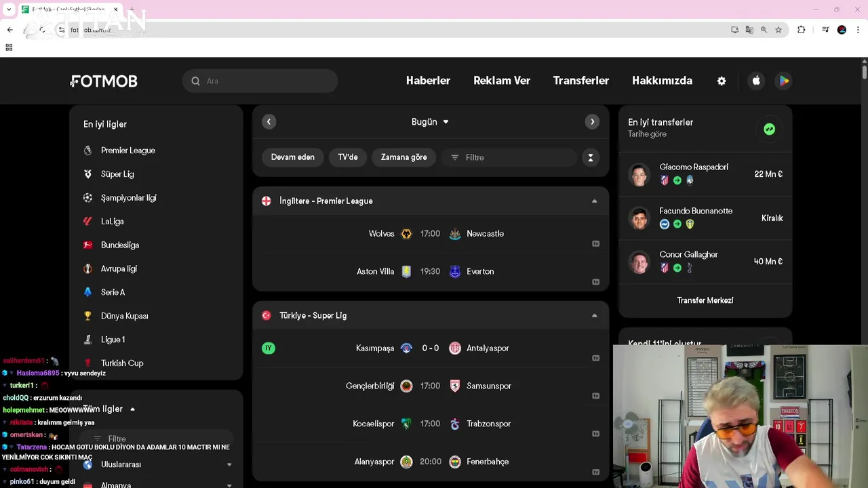Image resolution: width=868 pixels, height=488 pixels.
Task: Click the leagues Filtre input in the sidebar
Action: coord(157,439)
